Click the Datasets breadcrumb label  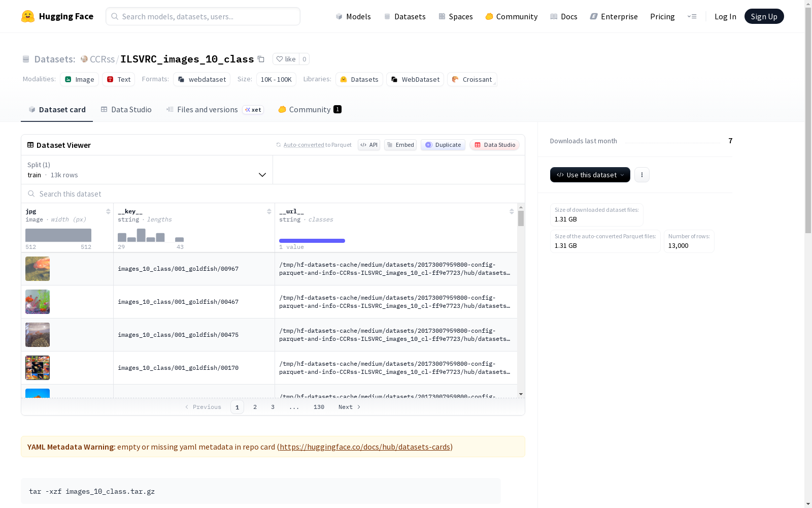point(54,59)
